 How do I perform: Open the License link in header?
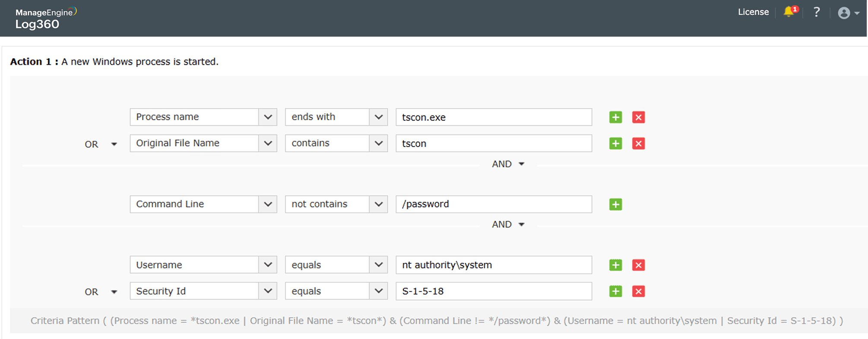753,12
